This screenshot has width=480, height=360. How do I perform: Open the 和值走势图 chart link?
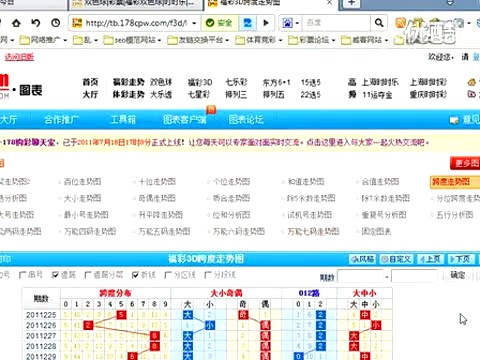pos(306,182)
